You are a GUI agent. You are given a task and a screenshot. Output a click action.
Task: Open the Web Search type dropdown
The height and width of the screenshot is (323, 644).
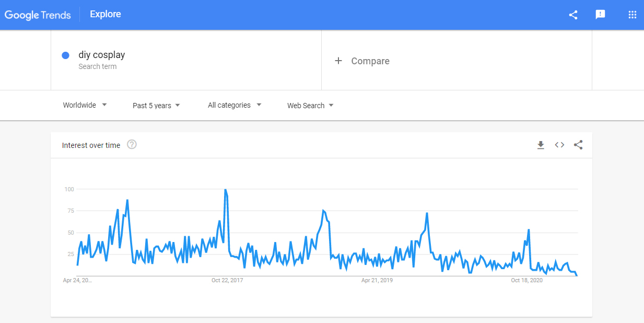coord(310,106)
